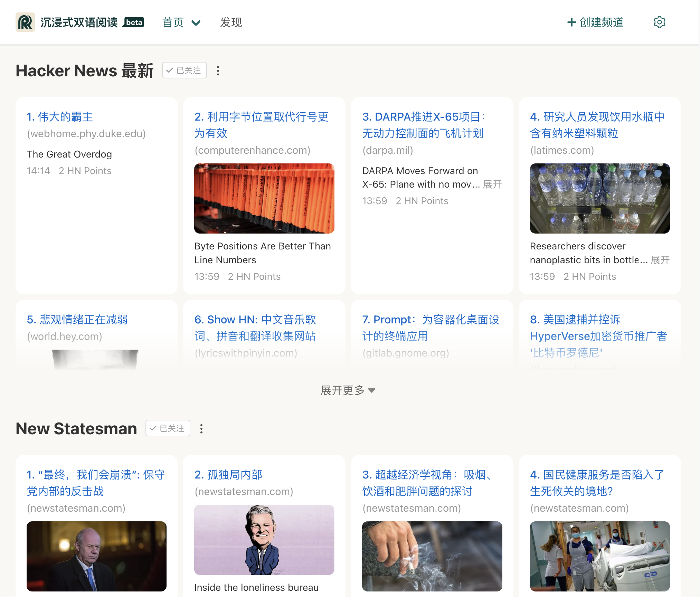Open story 8 about HyperVerse crypto promoter

tap(599, 336)
